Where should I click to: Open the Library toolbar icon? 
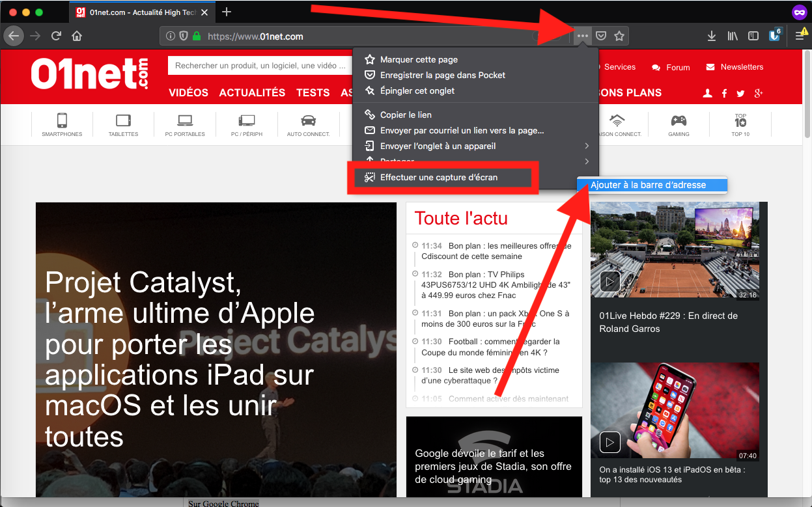click(733, 36)
